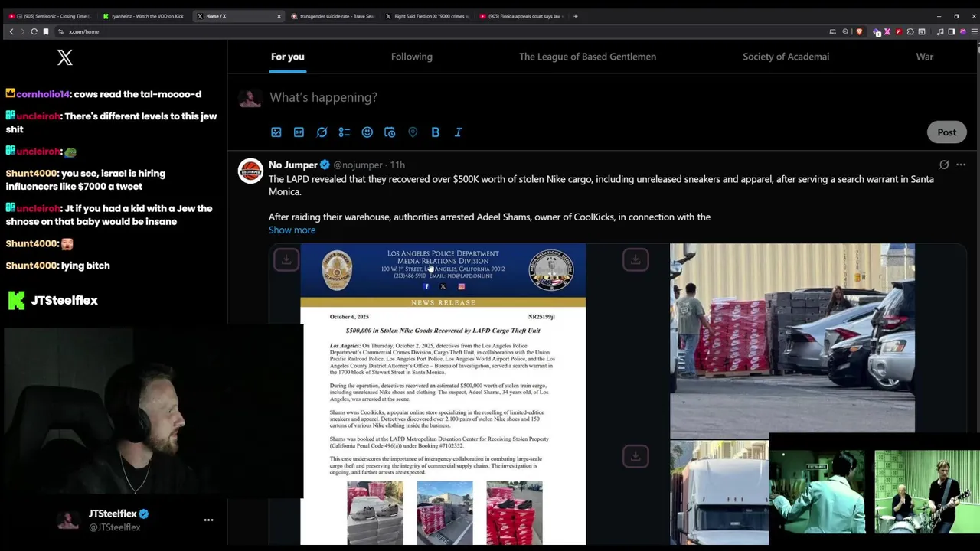Switch to the Florida appeals court tab
The image size is (980, 551).
click(x=521, y=16)
